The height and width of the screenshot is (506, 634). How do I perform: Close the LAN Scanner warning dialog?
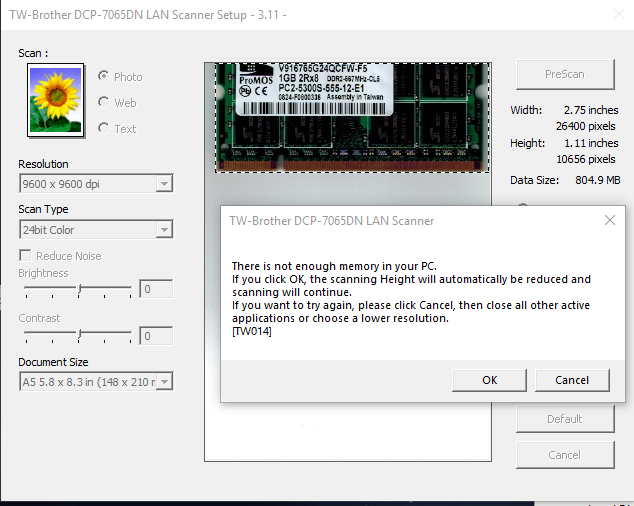click(x=610, y=220)
